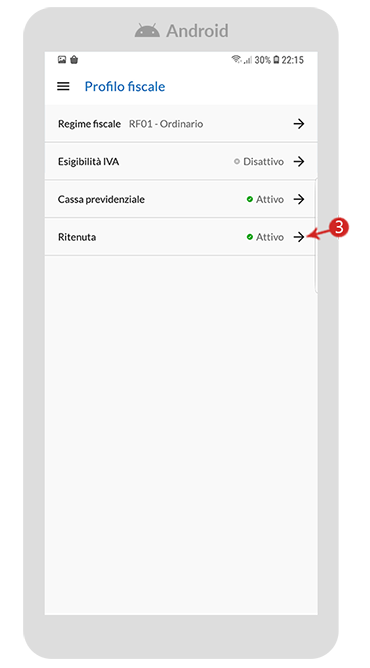Tap the battery icon in status bar
The height and width of the screenshot is (668, 370).
coord(276,60)
